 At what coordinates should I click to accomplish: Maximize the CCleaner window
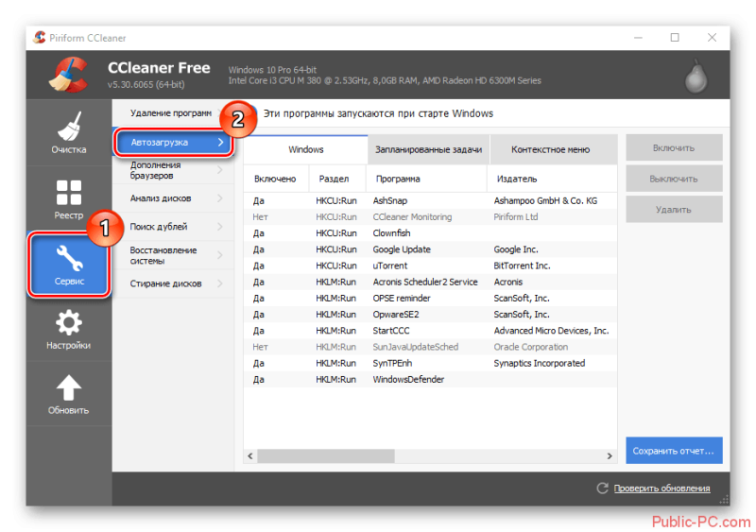click(675, 38)
